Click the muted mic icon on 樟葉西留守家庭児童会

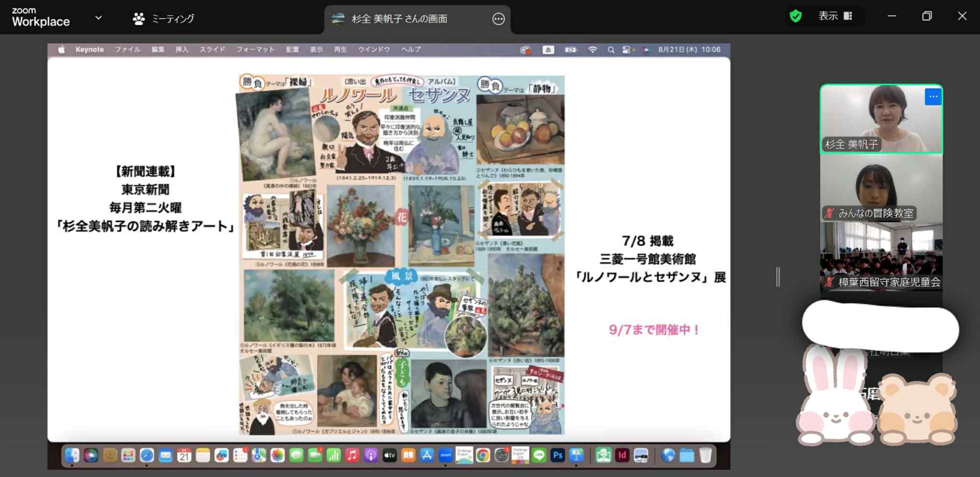point(830,282)
